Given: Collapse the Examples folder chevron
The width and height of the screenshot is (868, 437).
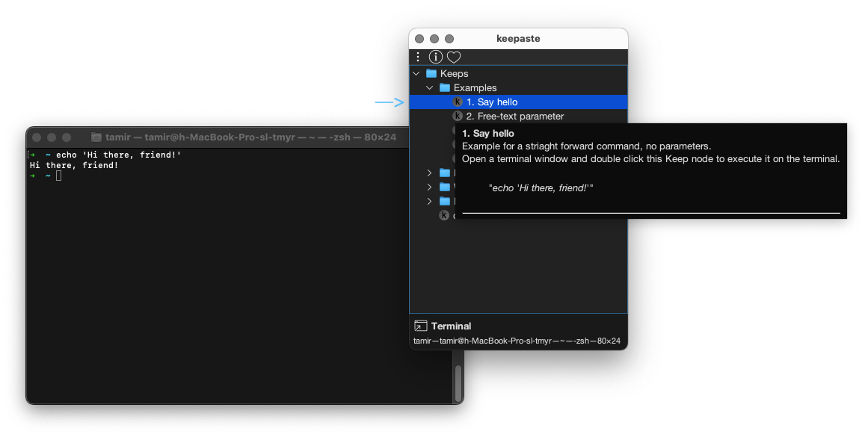Looking at the screenshot, I should coord(430,88).
